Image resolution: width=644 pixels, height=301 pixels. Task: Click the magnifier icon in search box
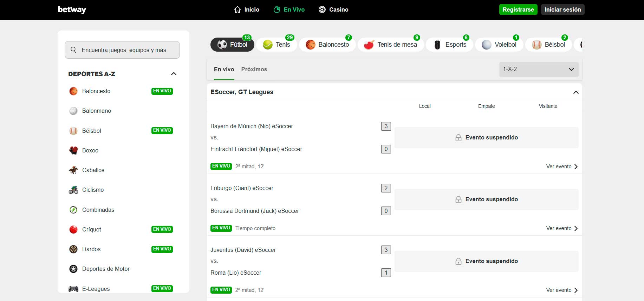tap(73, 50)
